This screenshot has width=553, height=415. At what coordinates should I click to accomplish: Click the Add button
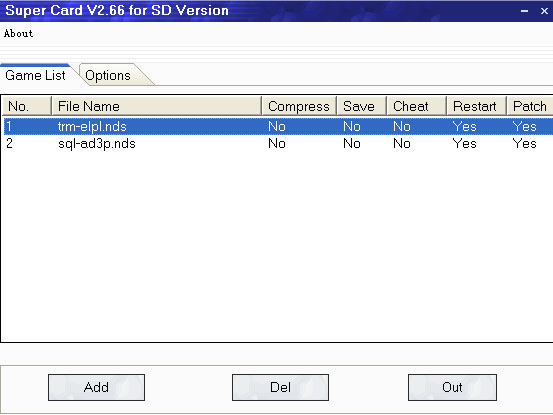pos(96,387)
